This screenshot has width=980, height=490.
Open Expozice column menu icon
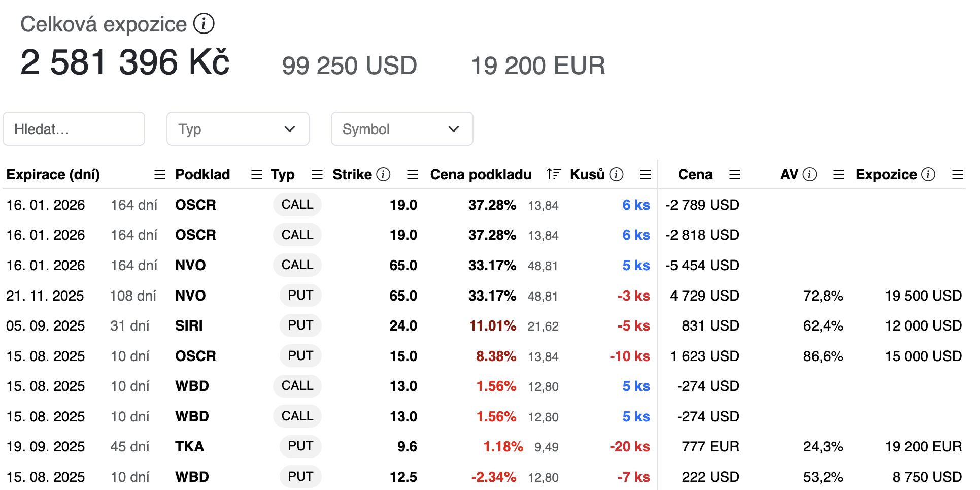pyautogui.click(x=958, y=175)
